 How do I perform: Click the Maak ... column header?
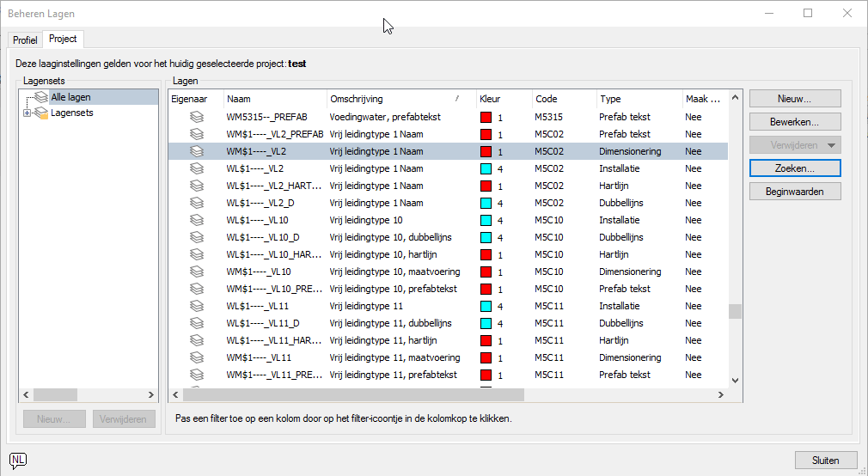pyautogui.click(x=706, y=99)
